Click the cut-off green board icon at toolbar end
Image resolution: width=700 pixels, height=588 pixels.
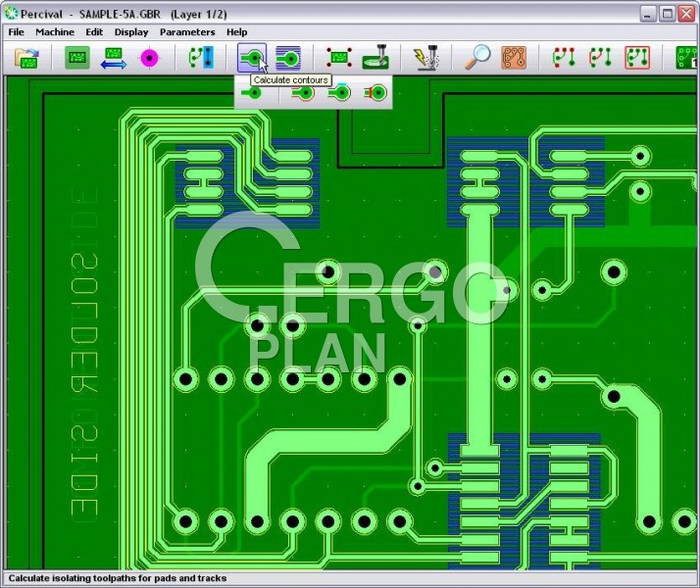(686, 58)
